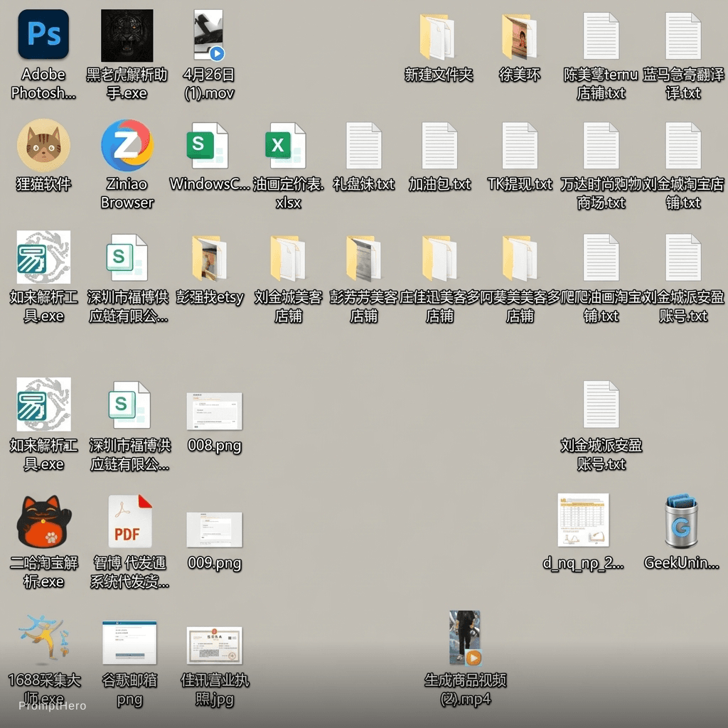Screen dimensions: 728x728
Task: Select 刘金城淘宝店铺.txt file
Action: (682, 146)
